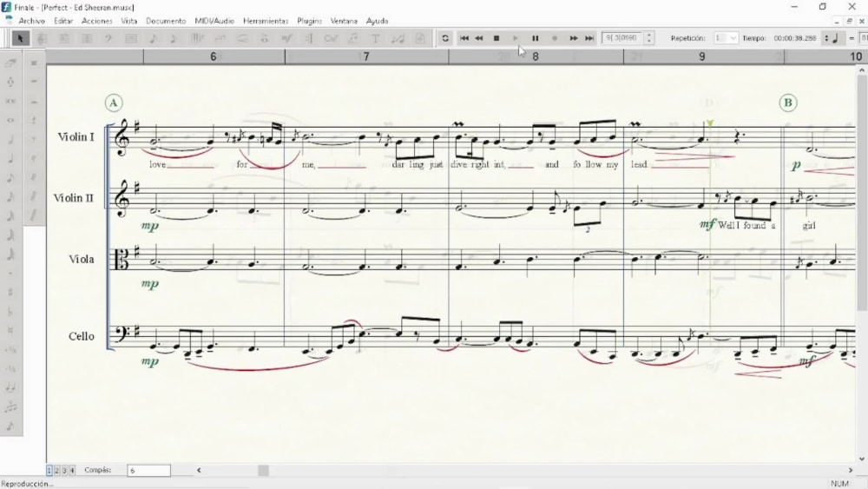This screenshot has width=868, height=489.
Task: Click the Compás measure number field
Action: 148,470
